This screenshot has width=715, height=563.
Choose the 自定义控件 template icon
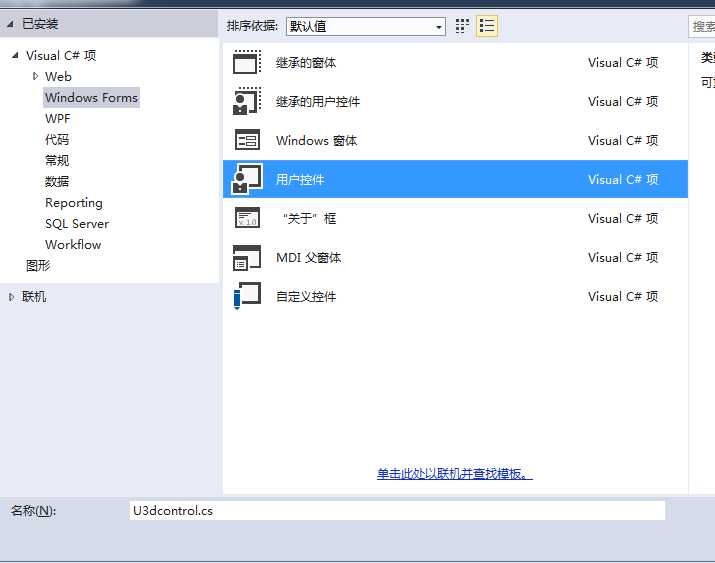click(x=247, y=297)
